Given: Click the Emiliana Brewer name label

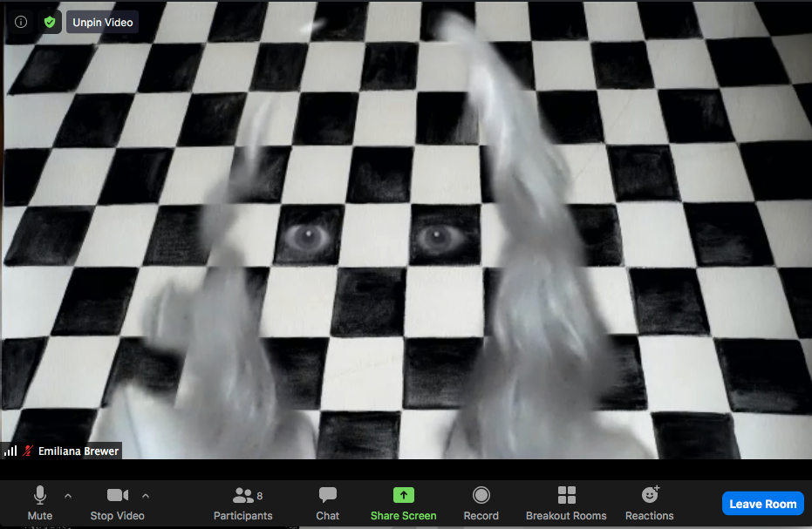Looking at the screenshot, I should (x=78, y=451).
